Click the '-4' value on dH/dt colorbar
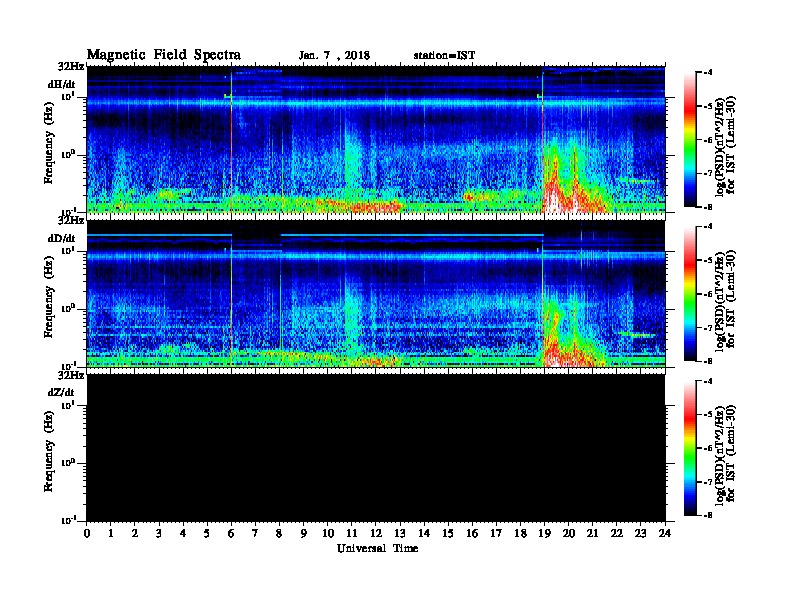The width and height of the screenshot is (792, 612). click(708, 73)
